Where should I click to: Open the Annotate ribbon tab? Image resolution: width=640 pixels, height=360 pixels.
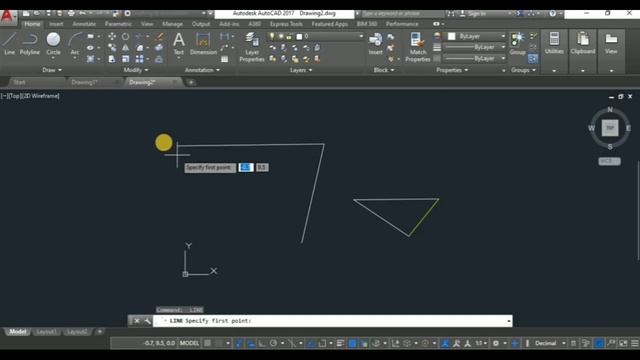[84, 24]
